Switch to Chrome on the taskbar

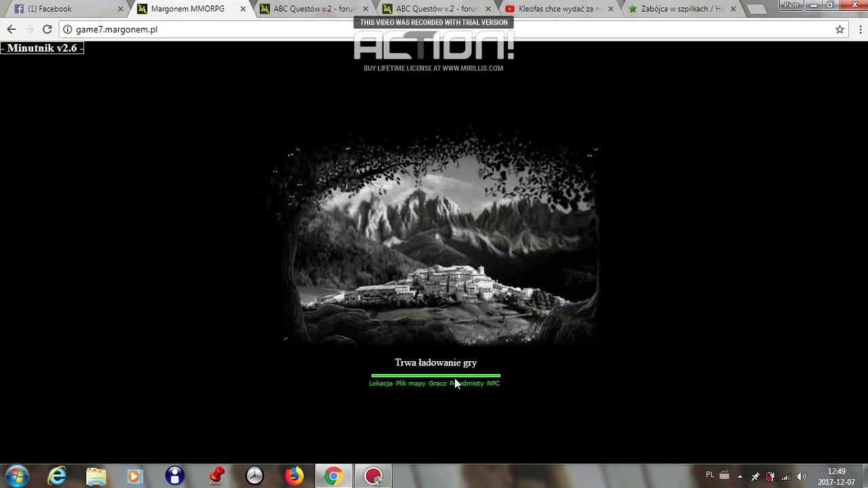click(333, 476)
